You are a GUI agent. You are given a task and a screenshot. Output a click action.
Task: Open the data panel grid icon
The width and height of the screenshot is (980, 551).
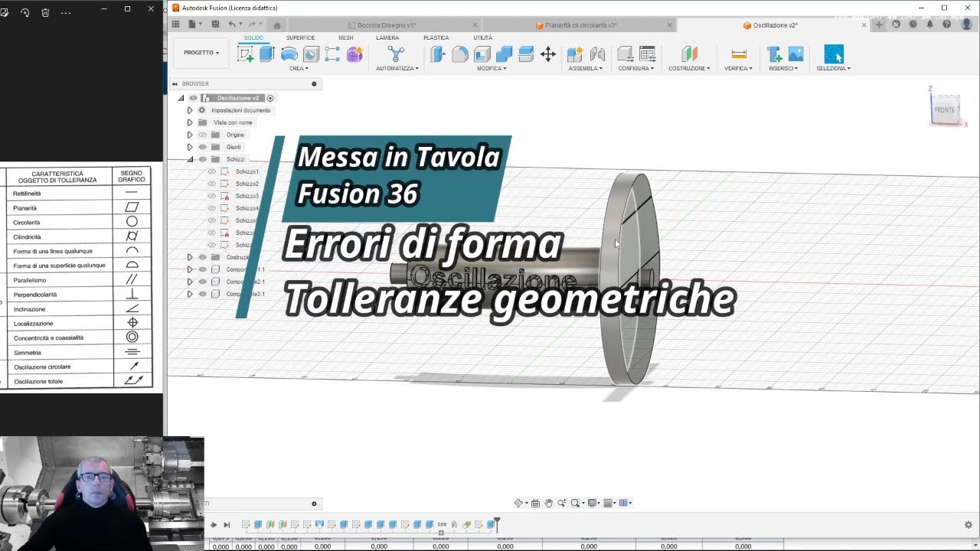175,24
